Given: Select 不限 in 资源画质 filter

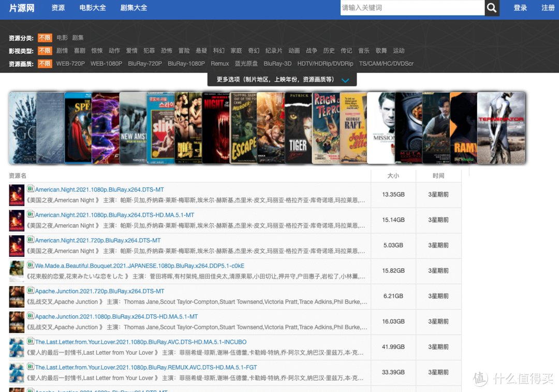Looking at the screenshot, I should [45, 64].
